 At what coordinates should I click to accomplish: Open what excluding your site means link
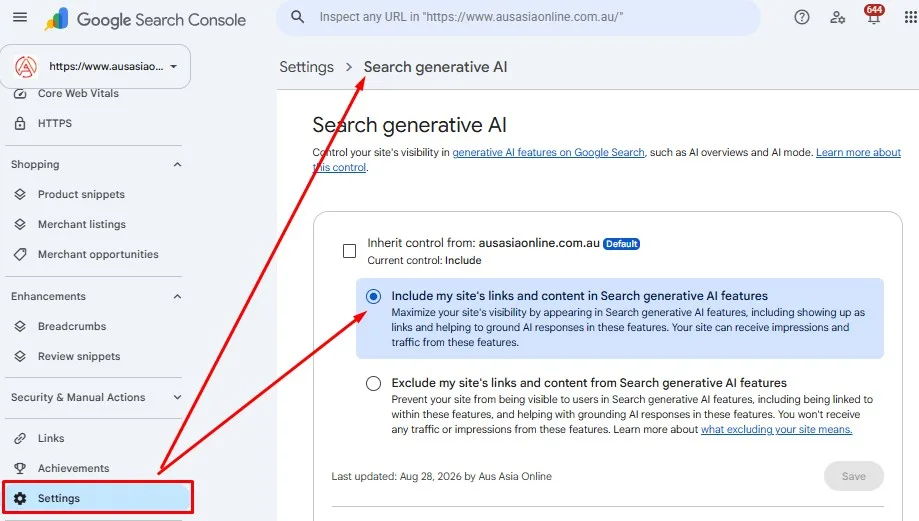coord(776,430)
